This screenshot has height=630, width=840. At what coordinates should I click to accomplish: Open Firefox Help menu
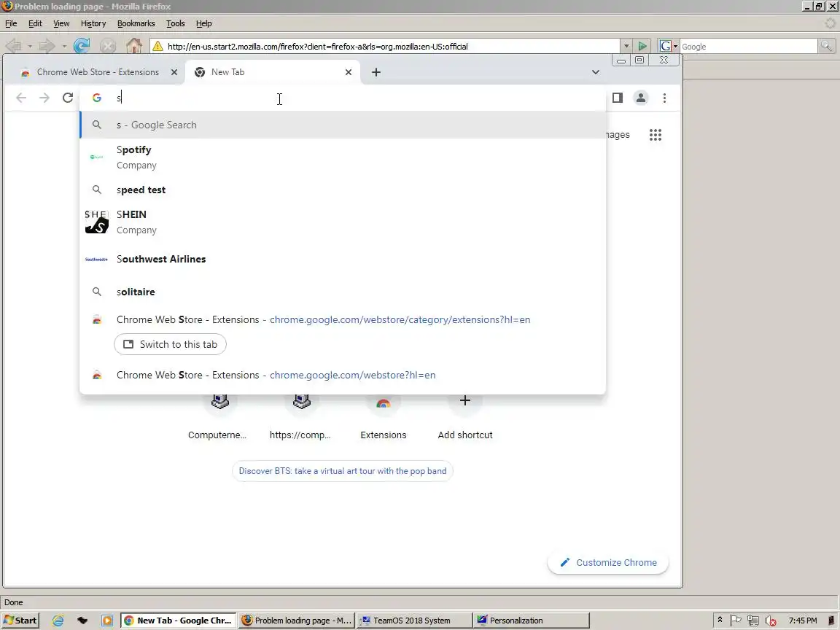pos(203,23)
